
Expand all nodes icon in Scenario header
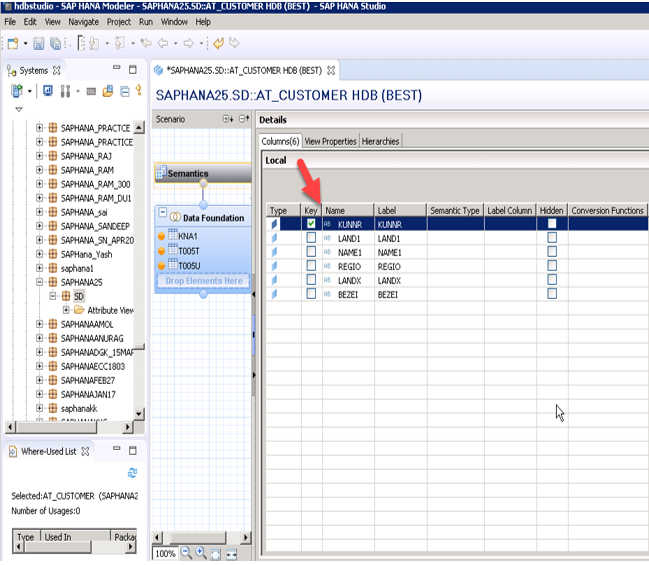pos(228,119)
